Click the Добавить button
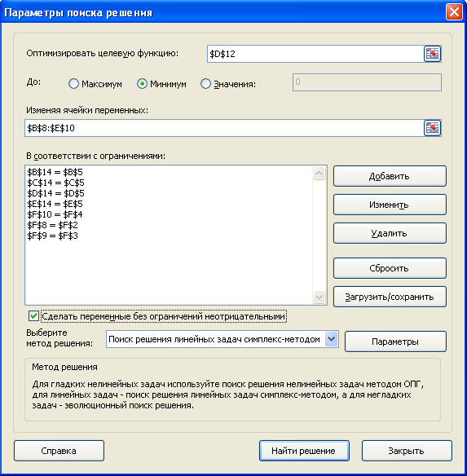 [390, 176]
